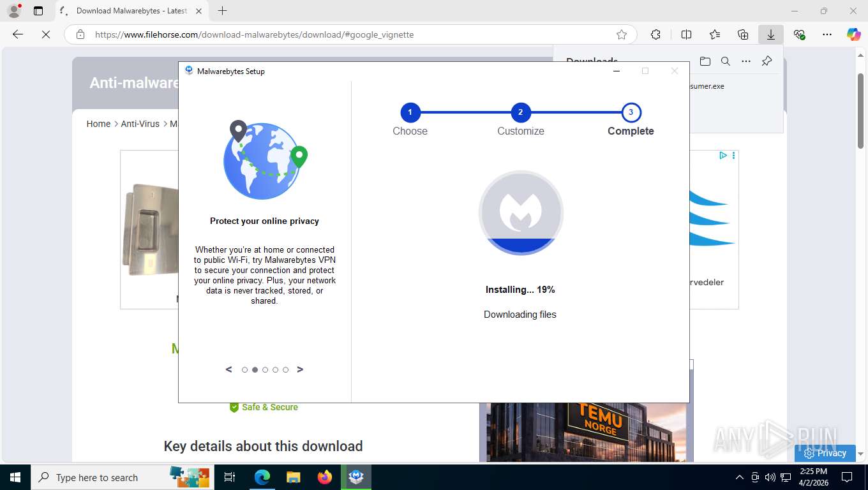This screenshot has height=490, width=868.
Task: Click the Home breadcrumb link
Action: 98,124
